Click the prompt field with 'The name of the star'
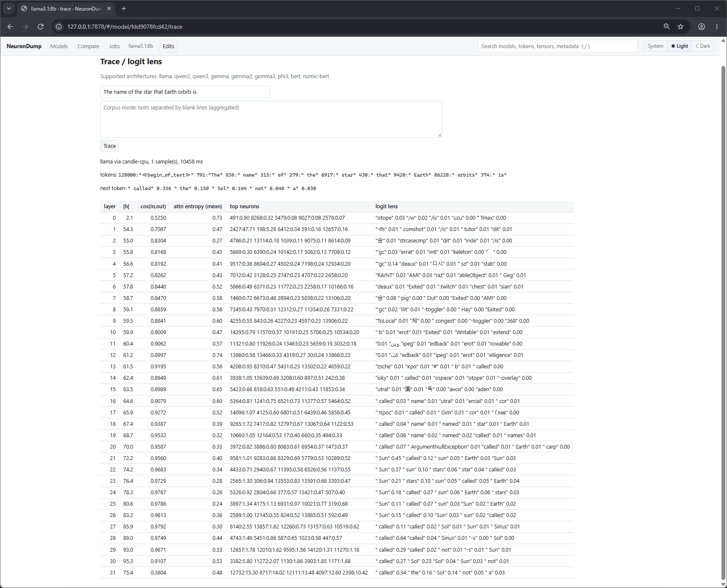 185,92
